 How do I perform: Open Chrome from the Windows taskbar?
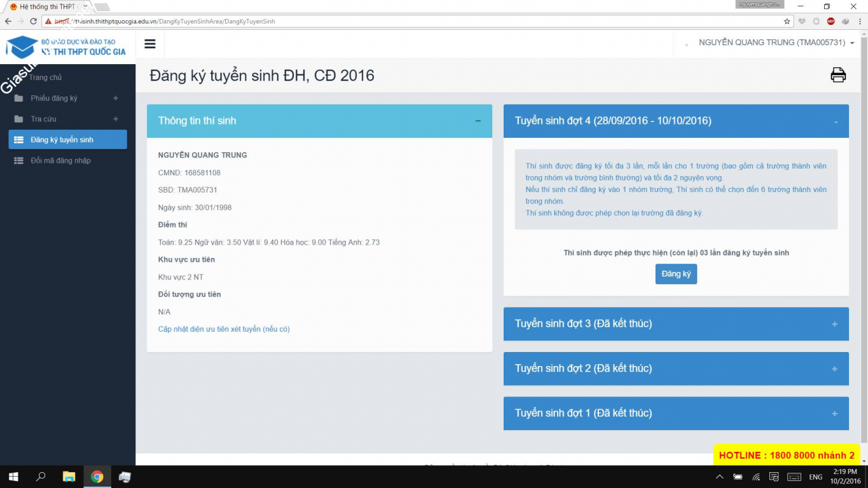click(x=97, y=477)
